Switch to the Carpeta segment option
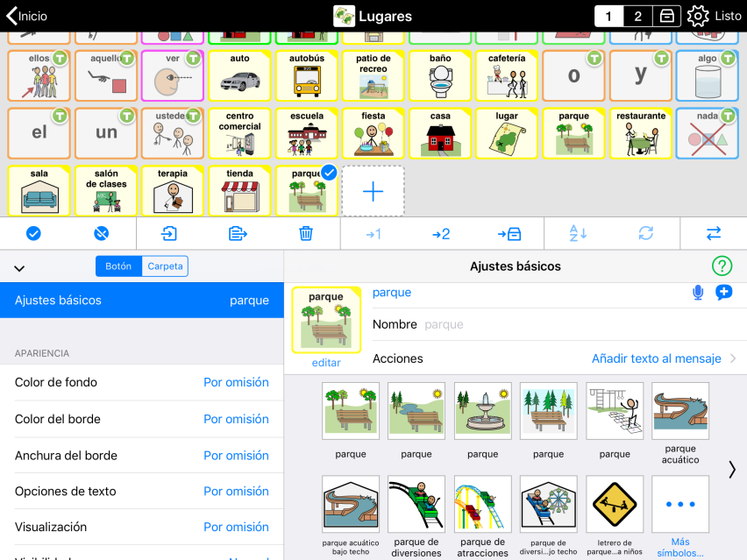The image size is (747, 560). click(x=165, y=266)
